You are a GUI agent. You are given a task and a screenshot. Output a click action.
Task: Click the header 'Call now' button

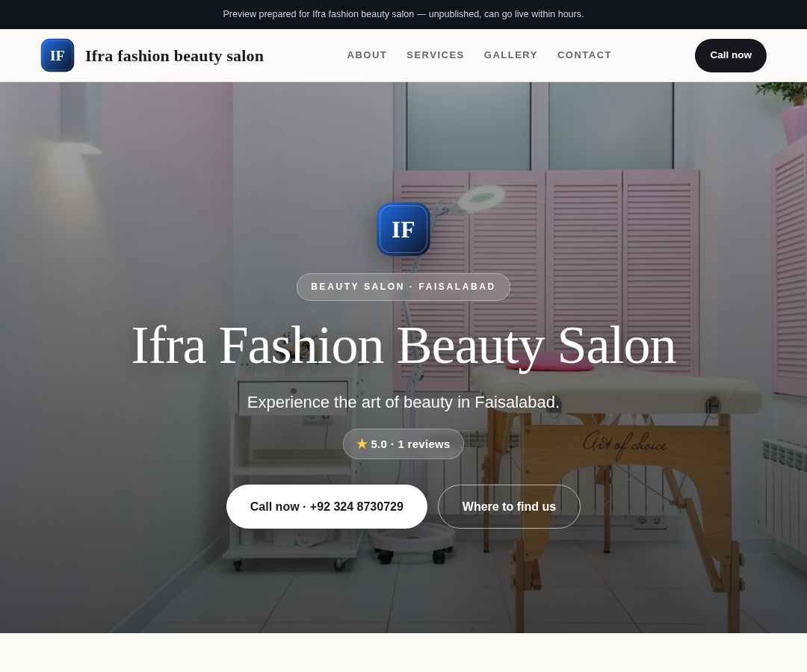[730, 55]
